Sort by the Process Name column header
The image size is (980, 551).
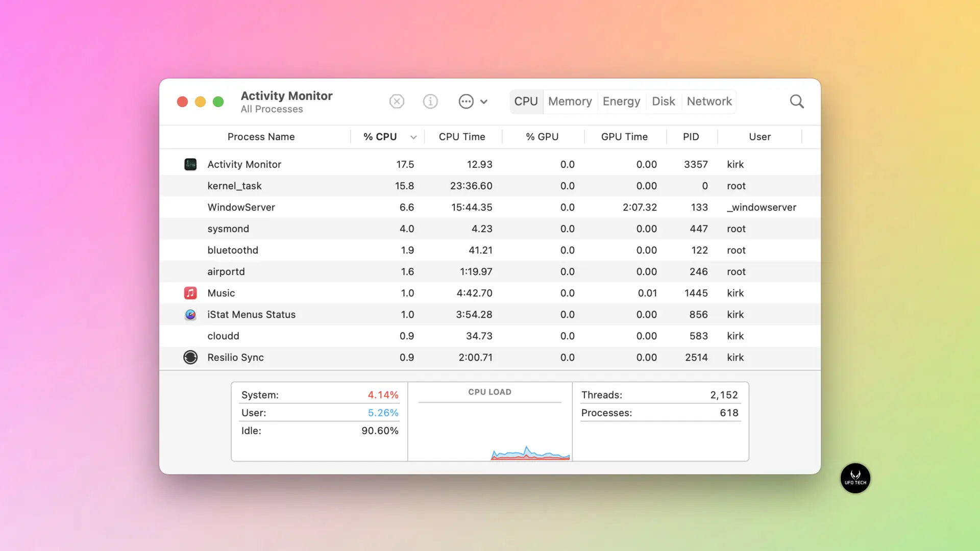[x=261, y=137]
